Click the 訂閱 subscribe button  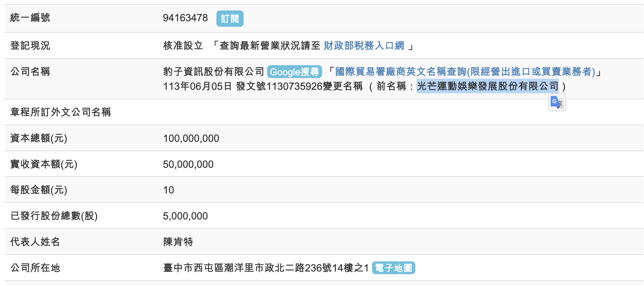coord(230,19)
